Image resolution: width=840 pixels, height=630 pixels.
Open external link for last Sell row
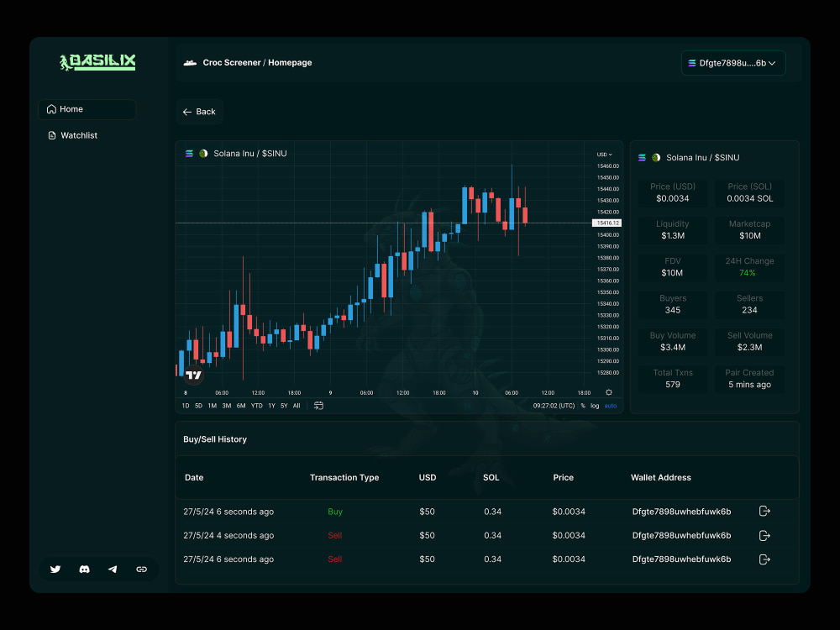click(764, 559)
